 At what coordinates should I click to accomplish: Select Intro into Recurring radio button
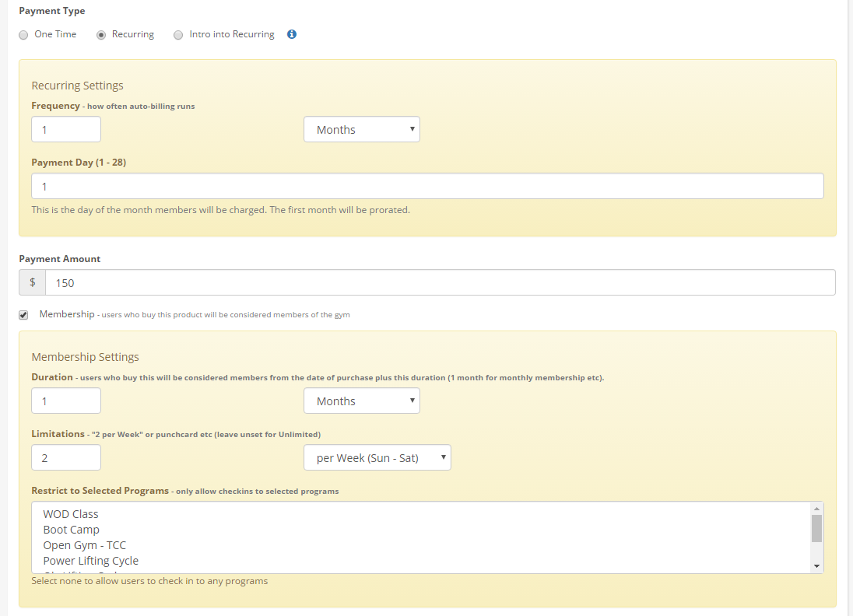coord(178,35)
